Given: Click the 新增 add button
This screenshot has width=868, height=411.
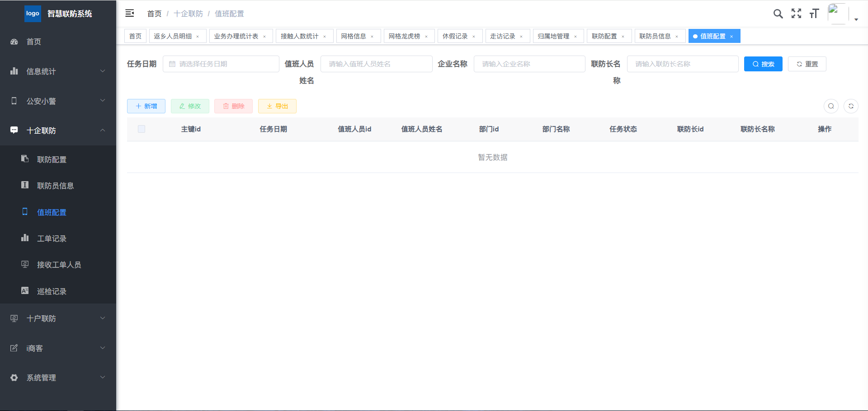Looking at the screenshot, I should 146,106.
